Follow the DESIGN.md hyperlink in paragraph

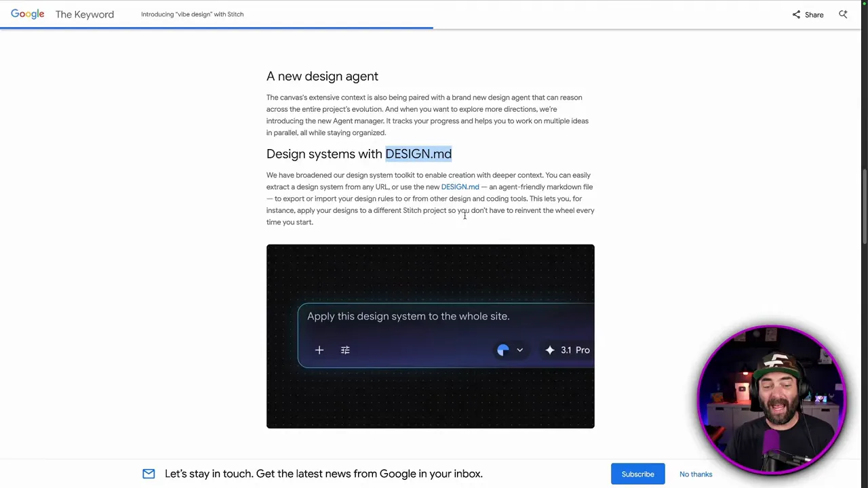tap(460, 187)
